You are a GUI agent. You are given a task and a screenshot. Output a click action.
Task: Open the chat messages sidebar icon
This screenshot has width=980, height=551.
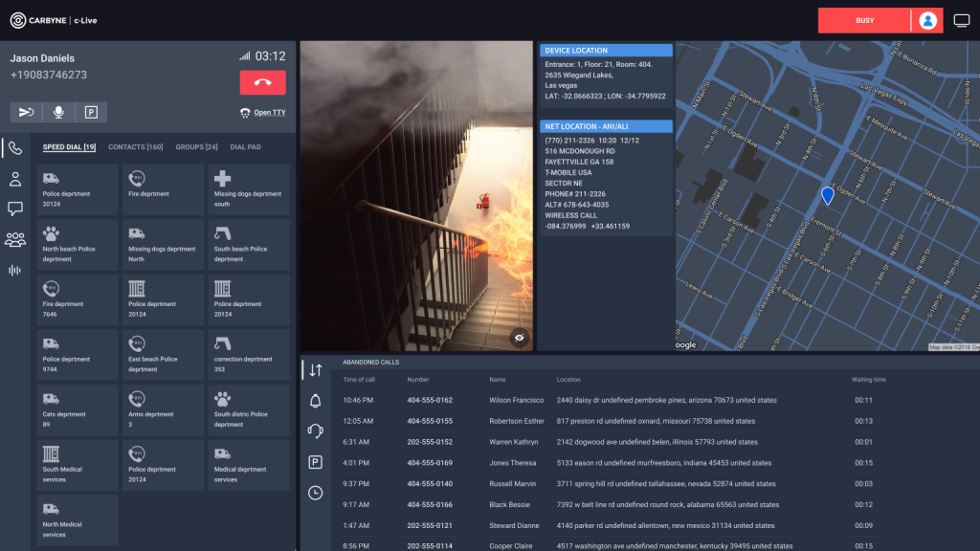(x=15, y=209)
